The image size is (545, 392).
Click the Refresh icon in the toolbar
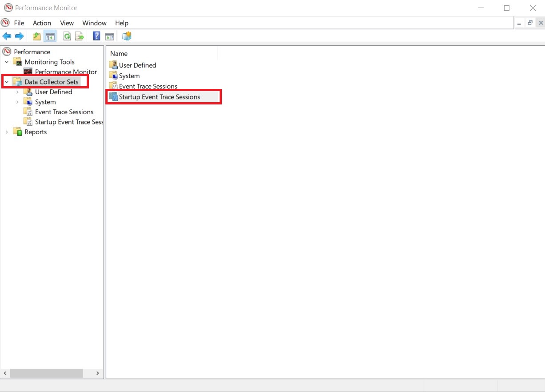67,36
